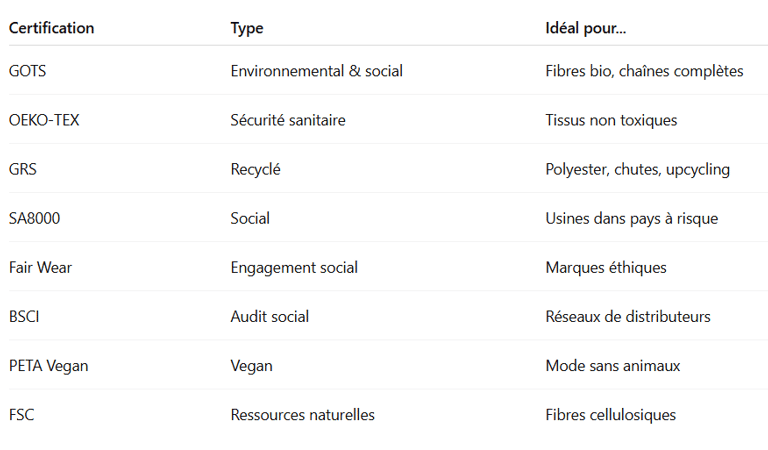Click the Certification column header

point(51,28)
